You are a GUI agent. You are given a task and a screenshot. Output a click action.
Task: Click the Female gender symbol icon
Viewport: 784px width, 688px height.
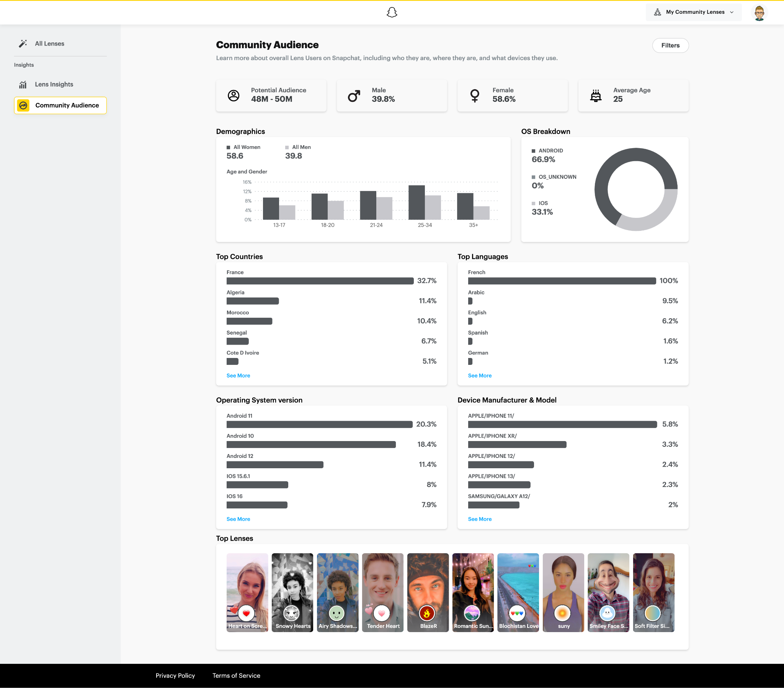click(x=474, y=96)
